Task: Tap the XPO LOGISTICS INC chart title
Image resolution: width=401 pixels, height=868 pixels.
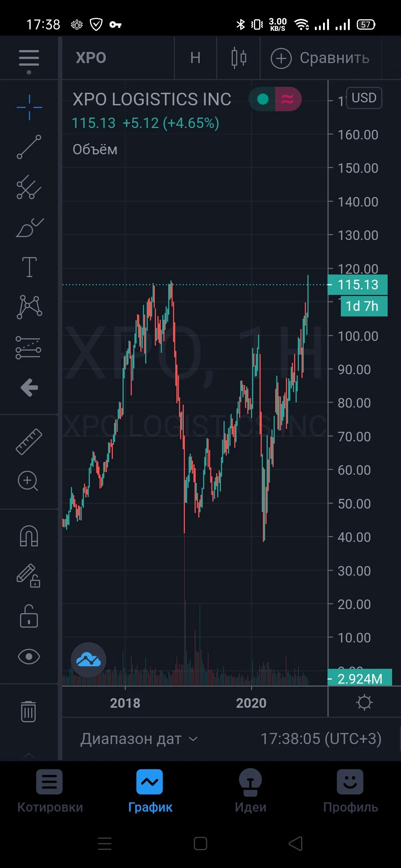Action: 152,99
